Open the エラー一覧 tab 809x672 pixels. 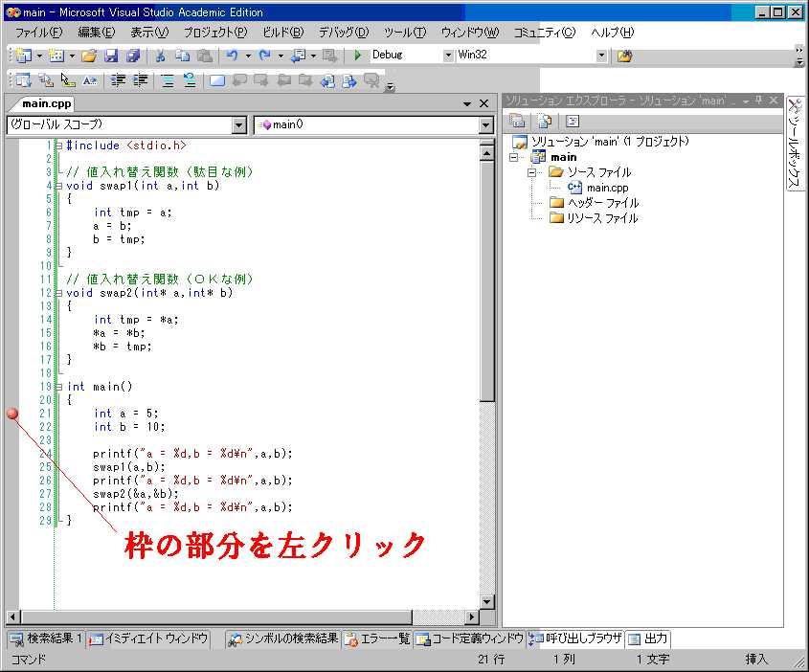pyautogui.click(x=377, y=639)
